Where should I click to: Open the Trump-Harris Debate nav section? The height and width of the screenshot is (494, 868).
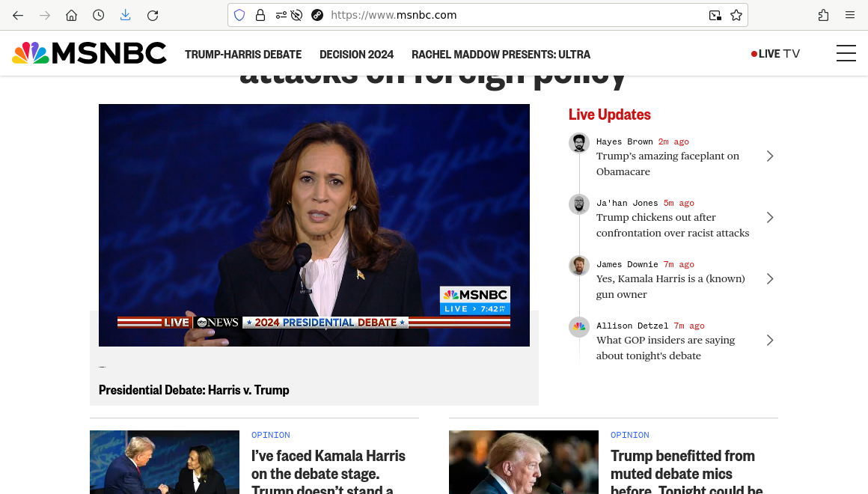click(243, 55)
